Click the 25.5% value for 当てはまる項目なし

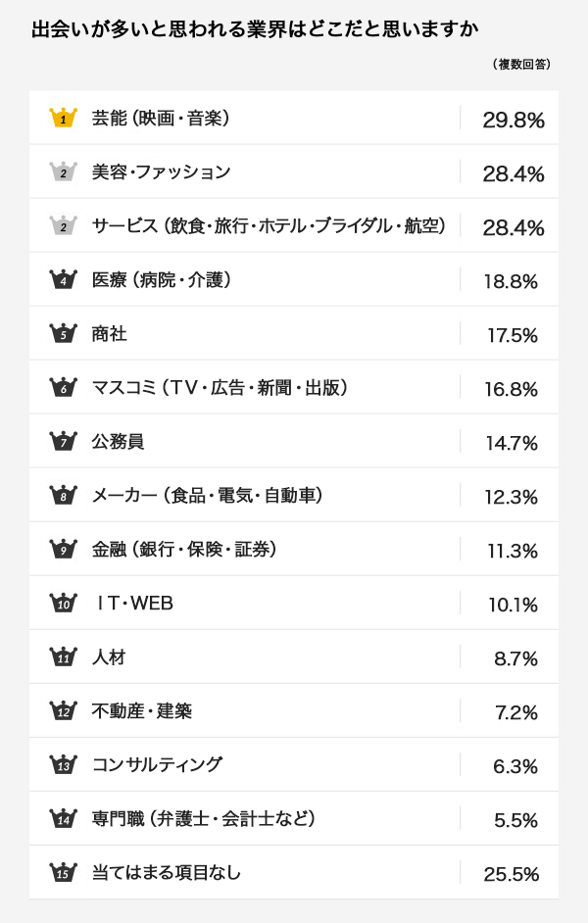point(511,874)
